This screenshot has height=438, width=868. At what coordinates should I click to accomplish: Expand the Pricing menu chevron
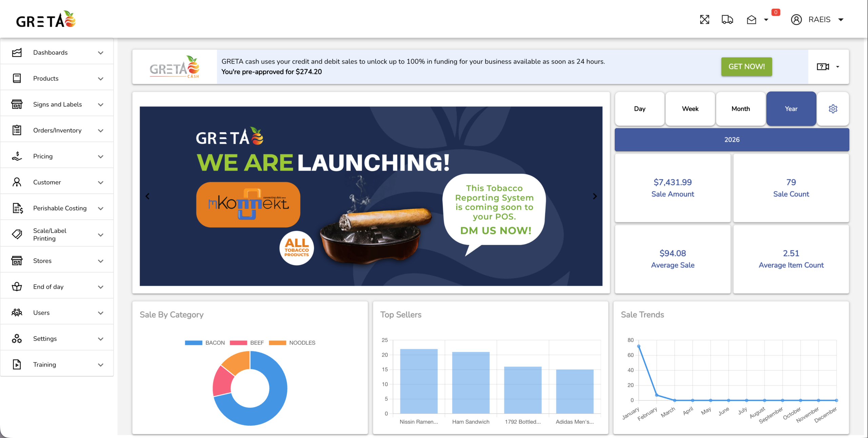(101, 157)
